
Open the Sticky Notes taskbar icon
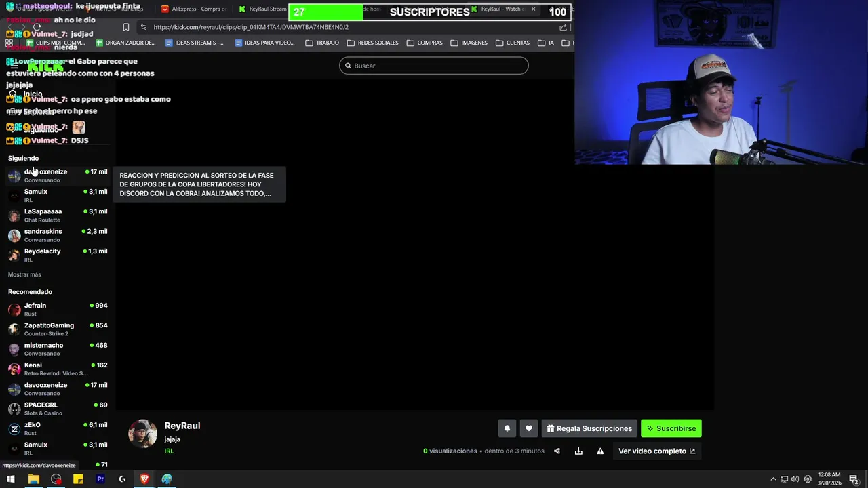point(78,479)
